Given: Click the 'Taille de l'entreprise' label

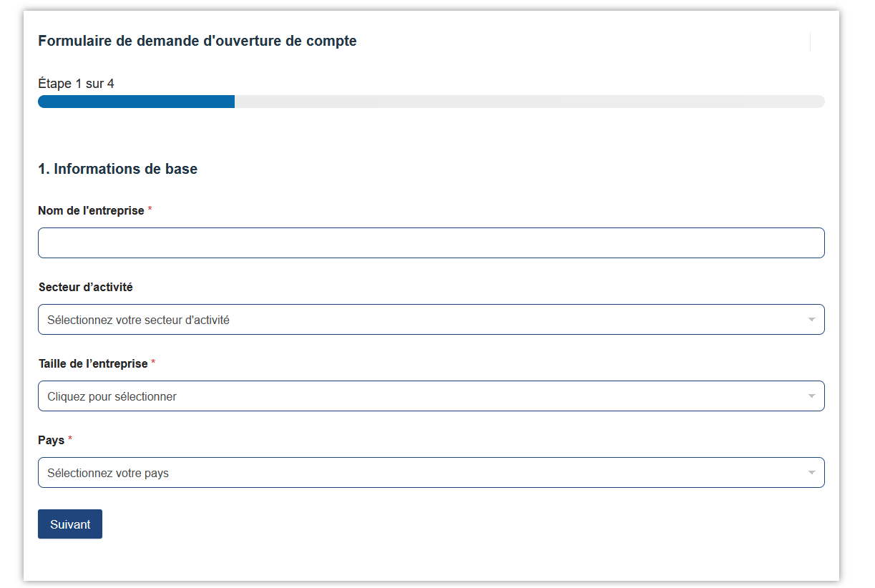Looking at the screenshot, I should coord(93,363).
